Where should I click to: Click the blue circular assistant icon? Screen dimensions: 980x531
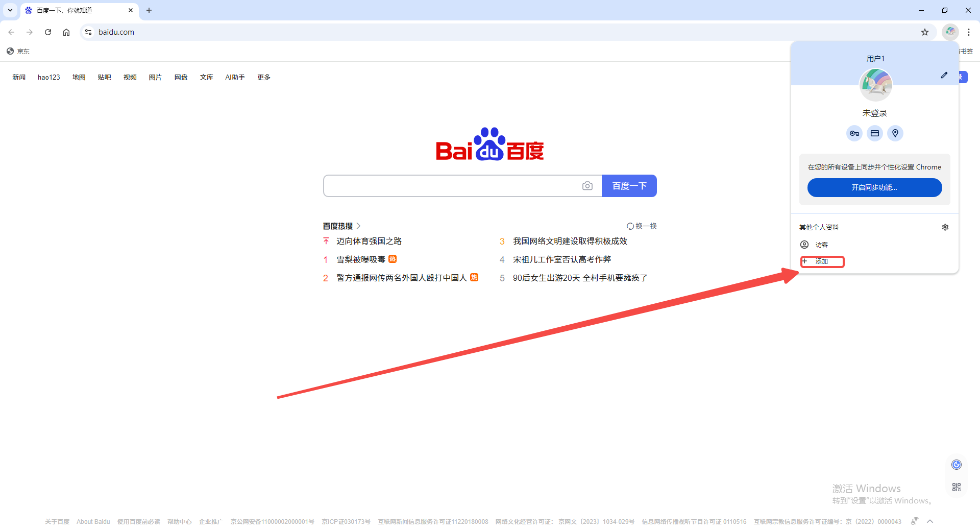pyautogui.click(x=957, y=465)
